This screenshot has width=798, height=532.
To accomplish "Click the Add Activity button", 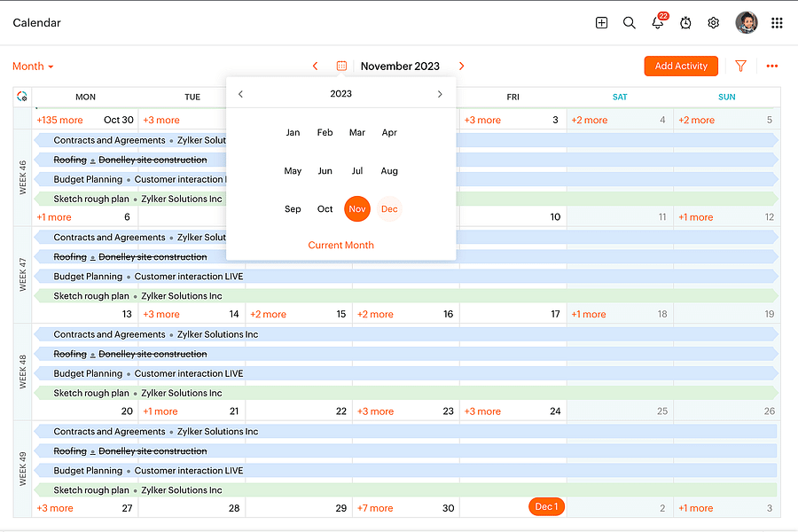I will tap(681, 66).
